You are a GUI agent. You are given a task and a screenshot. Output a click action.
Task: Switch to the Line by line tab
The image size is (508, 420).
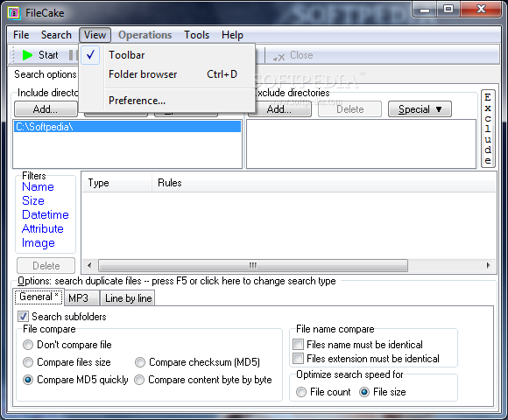[x=128, y=298]
